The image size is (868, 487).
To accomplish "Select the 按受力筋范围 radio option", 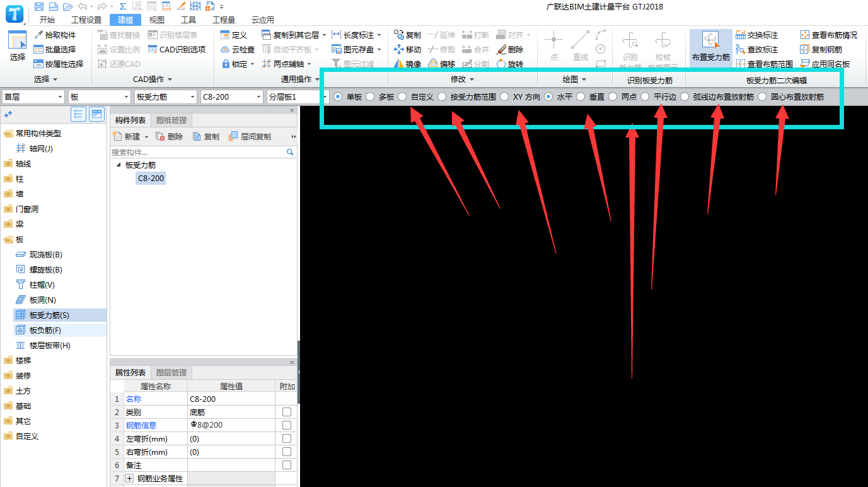I will (442, 97).
